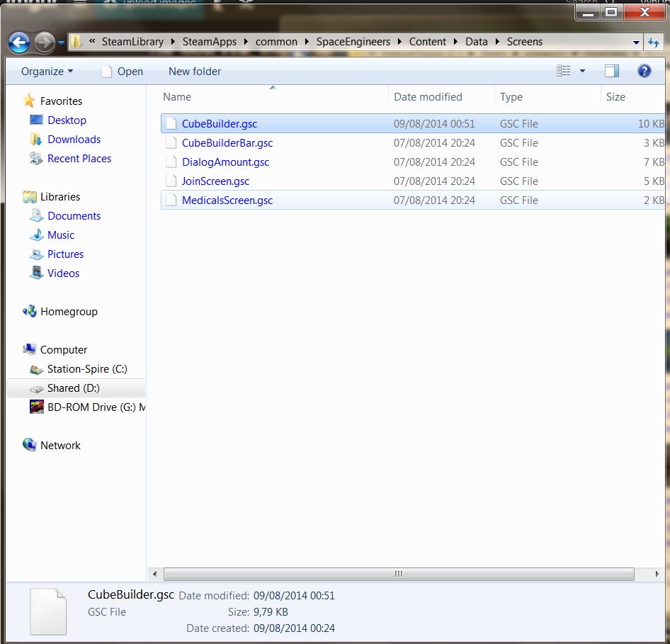Open the recent locations dropdown beside Forward
670x644 pixels.
(x=61, y=43)
